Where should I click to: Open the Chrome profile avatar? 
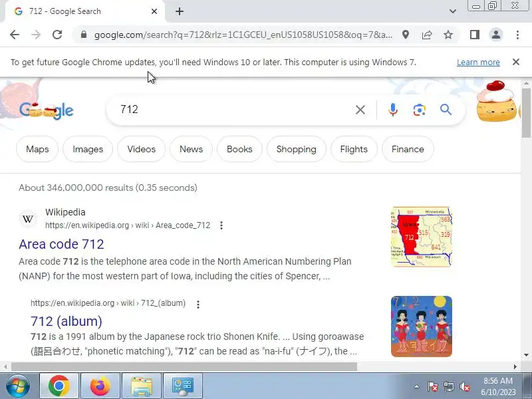point(496,35)
